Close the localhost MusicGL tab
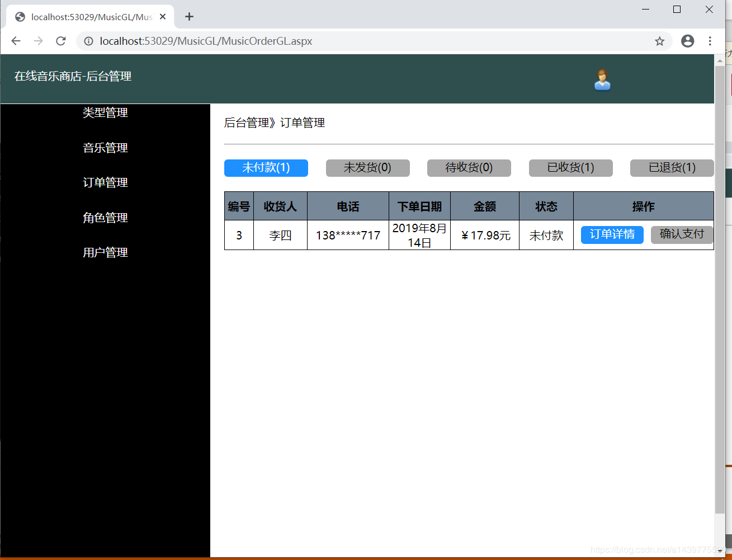732x560 pixels. click(x=163, y=17)
